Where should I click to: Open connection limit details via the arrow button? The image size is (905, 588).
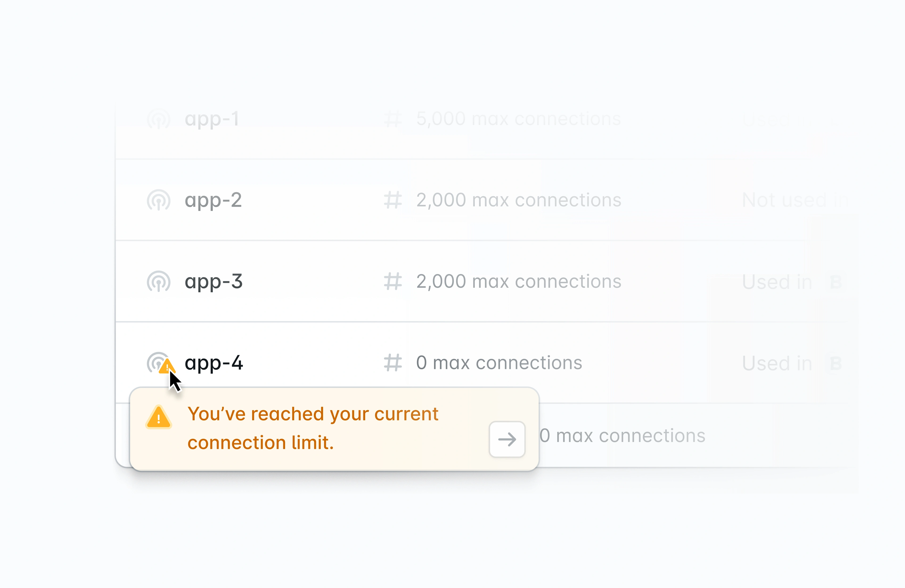507,439
